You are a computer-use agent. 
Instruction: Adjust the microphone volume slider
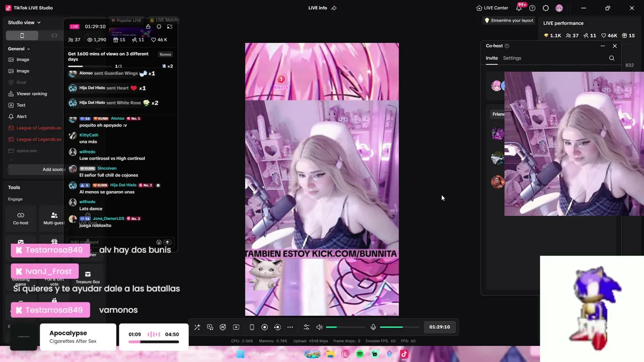(x=399, y=327)
